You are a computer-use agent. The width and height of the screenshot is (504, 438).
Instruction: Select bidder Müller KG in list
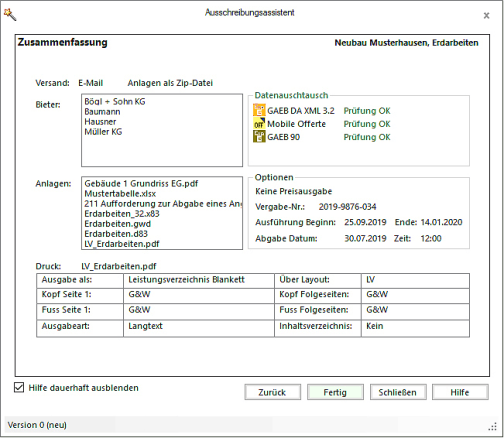click(103, 132)
